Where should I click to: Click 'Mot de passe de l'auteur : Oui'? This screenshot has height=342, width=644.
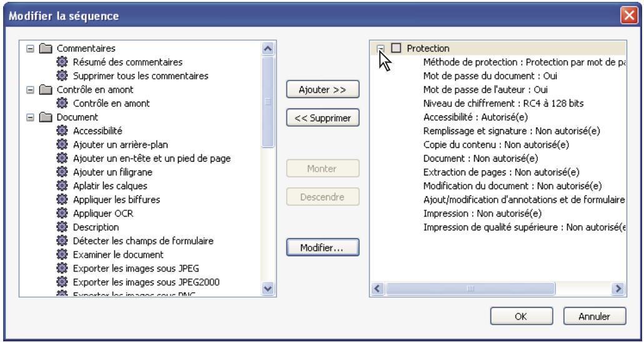pyautogui.click(x=485, y=89)
